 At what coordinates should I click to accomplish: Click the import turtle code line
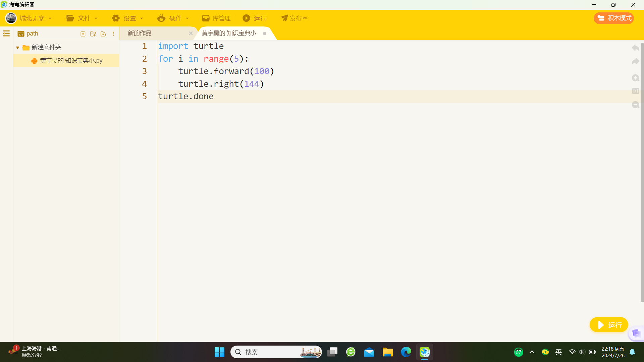(191, 46)
